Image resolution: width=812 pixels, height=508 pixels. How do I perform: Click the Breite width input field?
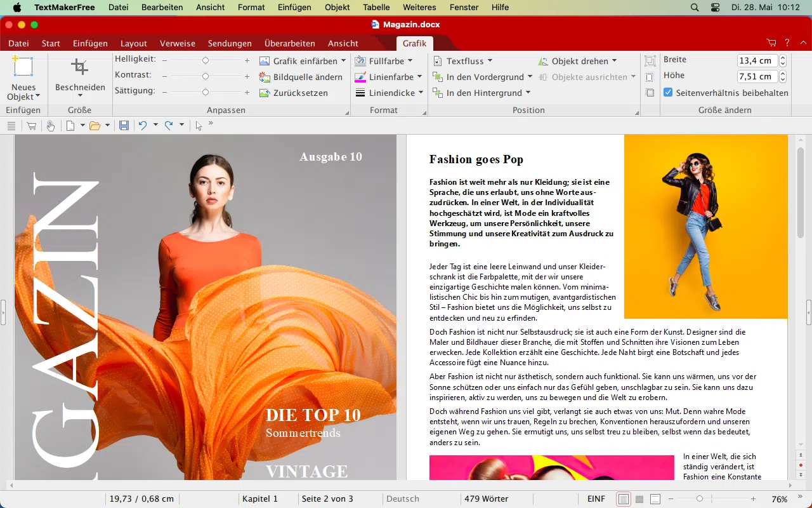pos(757,61)
